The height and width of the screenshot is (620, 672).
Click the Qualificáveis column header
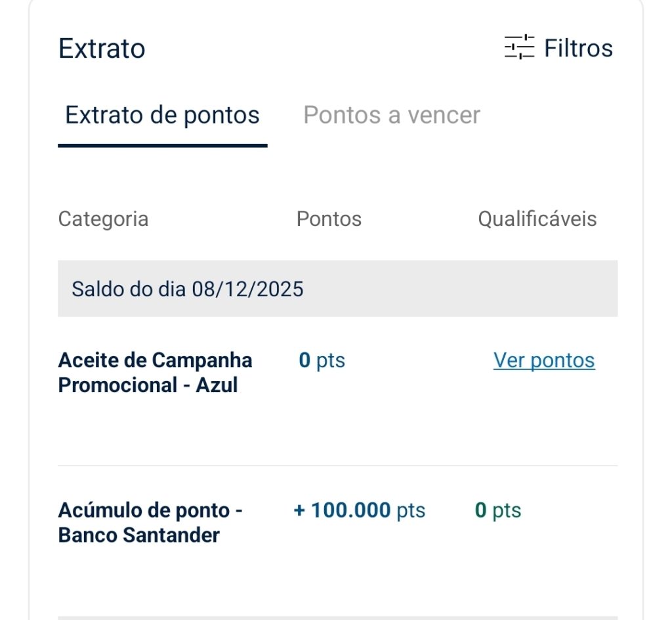point(537,219)
